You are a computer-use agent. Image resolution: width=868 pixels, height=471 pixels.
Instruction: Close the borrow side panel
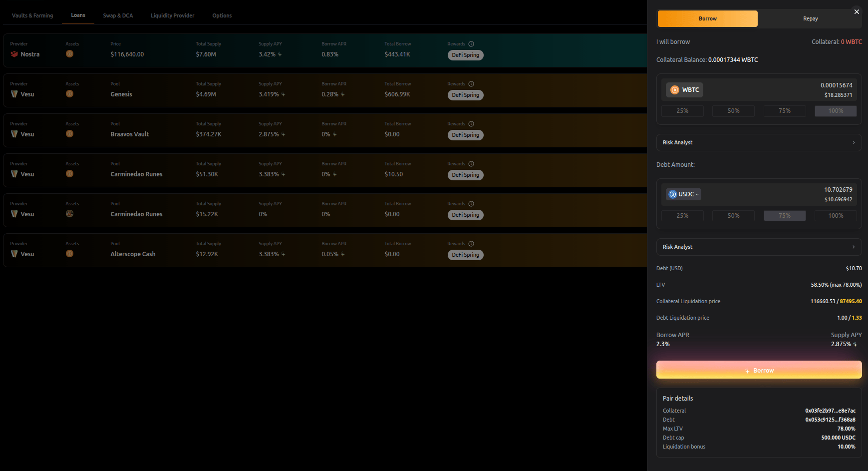point(857,11)
